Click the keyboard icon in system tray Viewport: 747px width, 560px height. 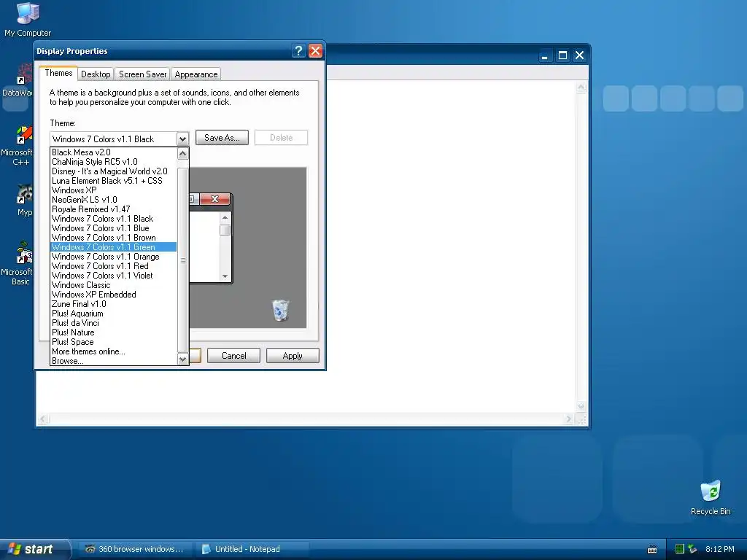[x=653, y=550]
